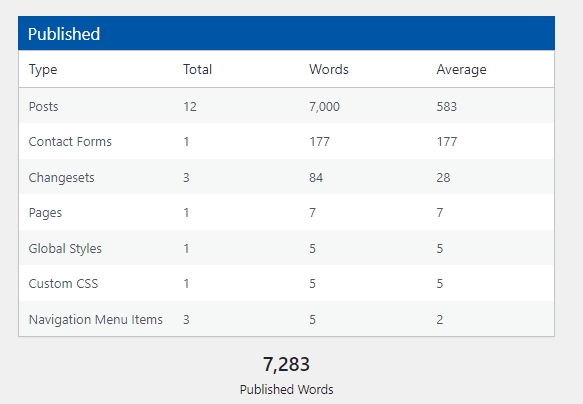The width and height of the screenshot is (583, 404).
Task: Select the Changesets row label
Action: 61,178
